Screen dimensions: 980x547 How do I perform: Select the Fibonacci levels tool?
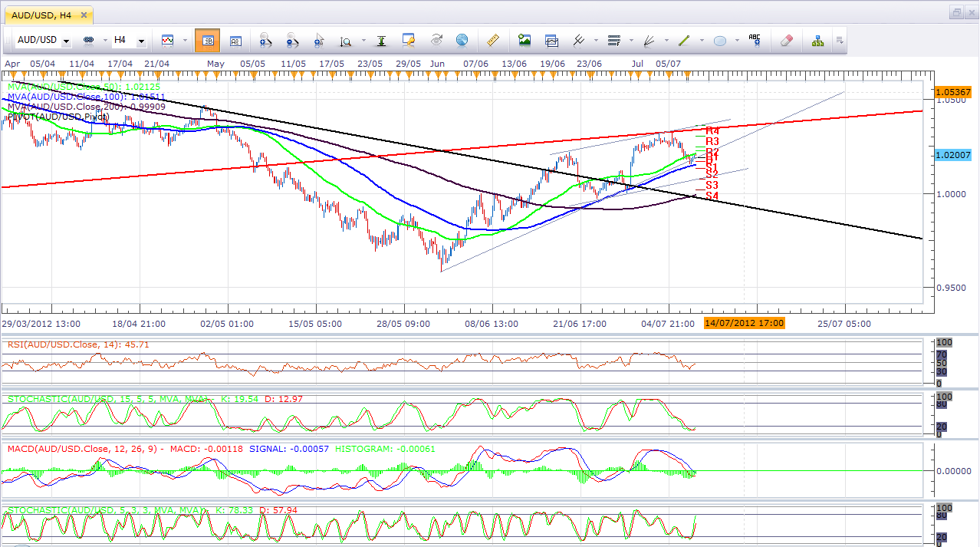point(613,40)
